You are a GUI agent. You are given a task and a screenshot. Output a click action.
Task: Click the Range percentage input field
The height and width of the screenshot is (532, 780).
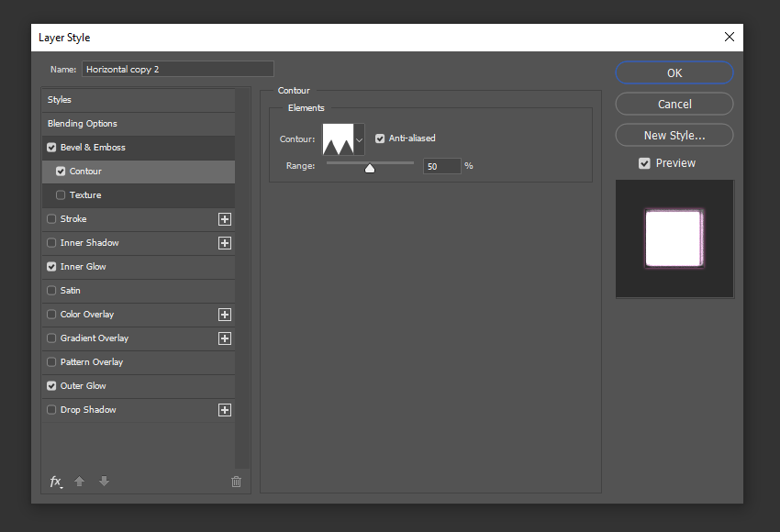point(441,166)
